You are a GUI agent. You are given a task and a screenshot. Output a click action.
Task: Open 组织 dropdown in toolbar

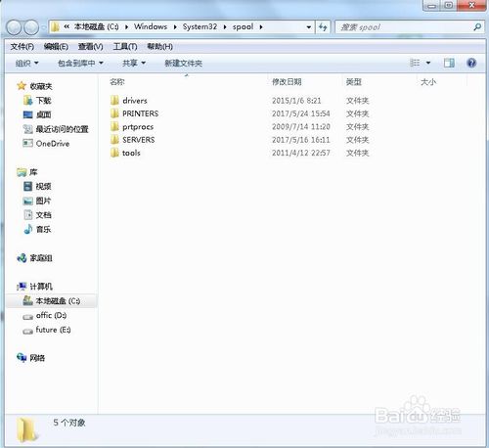coord(26,63)
